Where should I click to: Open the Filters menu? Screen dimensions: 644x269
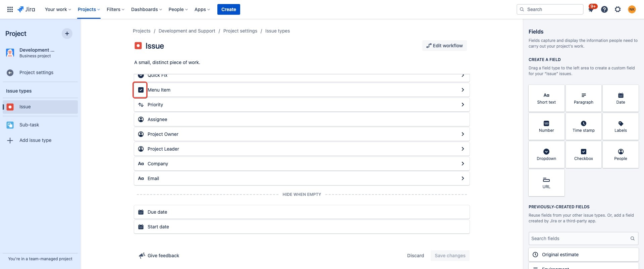pyautogui.click(x=115, y=9)
